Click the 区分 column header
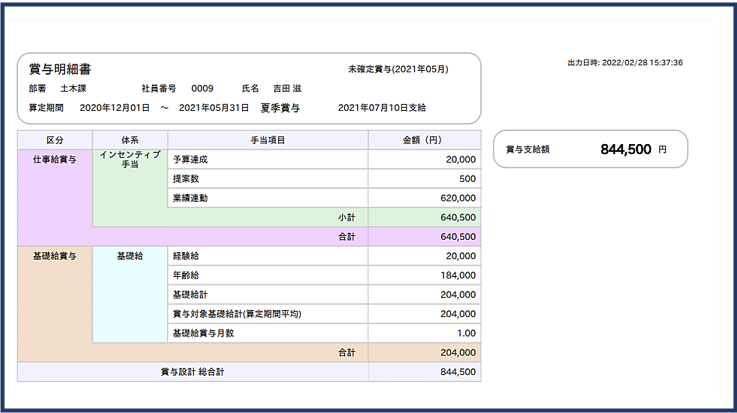737x413 pixels. click(x=54, y=140)
